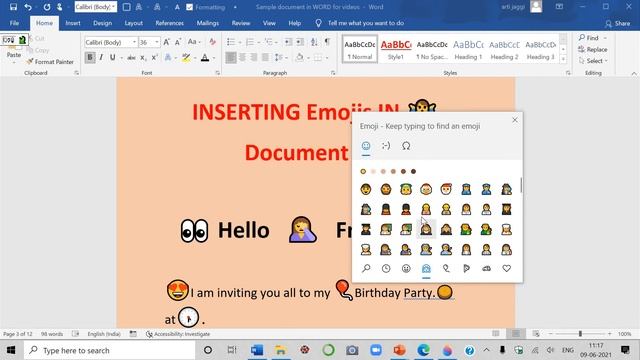Image resolution: width=640 pixels, height=360 pixels.
Task: Open the Paragraph dialog launcher
Action: tap(333, 73)
